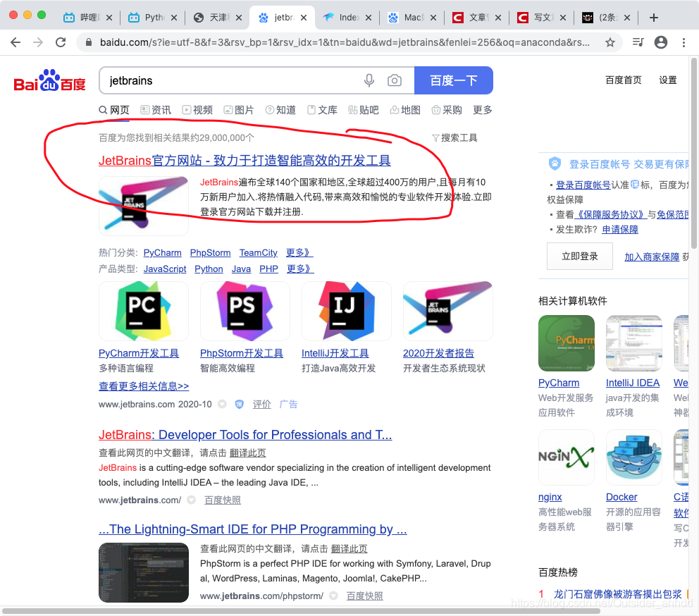
Task: Click the IntelliJ IJ product logo
Action: (x=347, y=311)
